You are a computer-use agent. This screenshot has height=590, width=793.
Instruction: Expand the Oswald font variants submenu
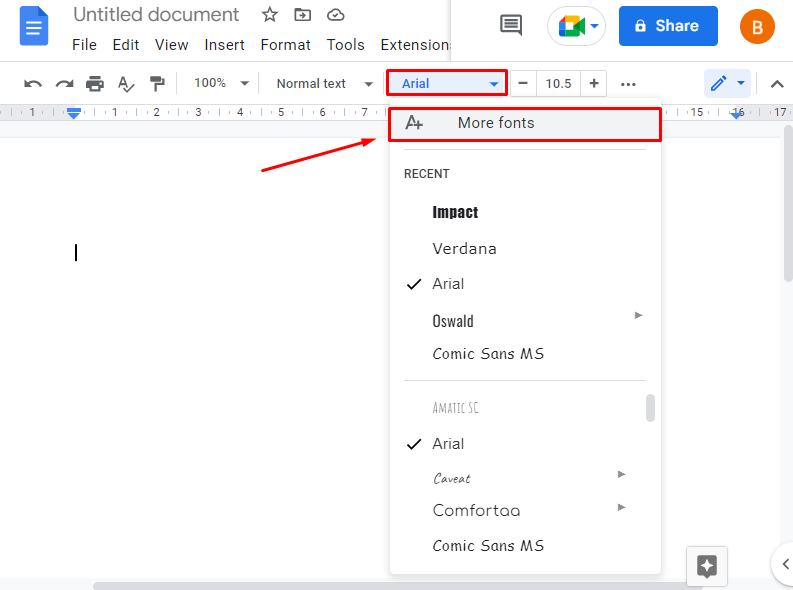coord(638,316)
